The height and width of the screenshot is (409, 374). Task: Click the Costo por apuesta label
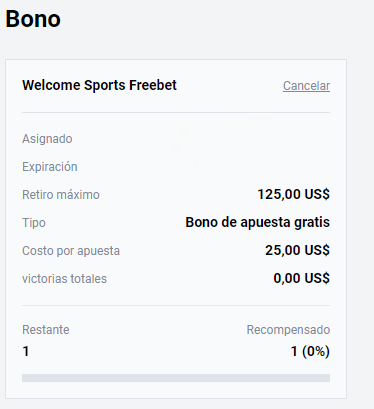click(71, 251)
